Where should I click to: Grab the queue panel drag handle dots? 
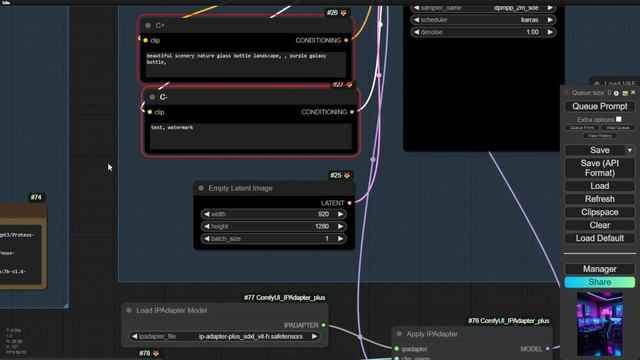[x=567, y=93]
